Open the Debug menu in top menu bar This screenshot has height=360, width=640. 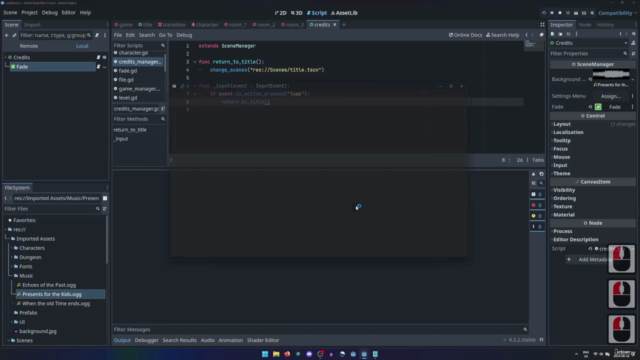point(49,13)
